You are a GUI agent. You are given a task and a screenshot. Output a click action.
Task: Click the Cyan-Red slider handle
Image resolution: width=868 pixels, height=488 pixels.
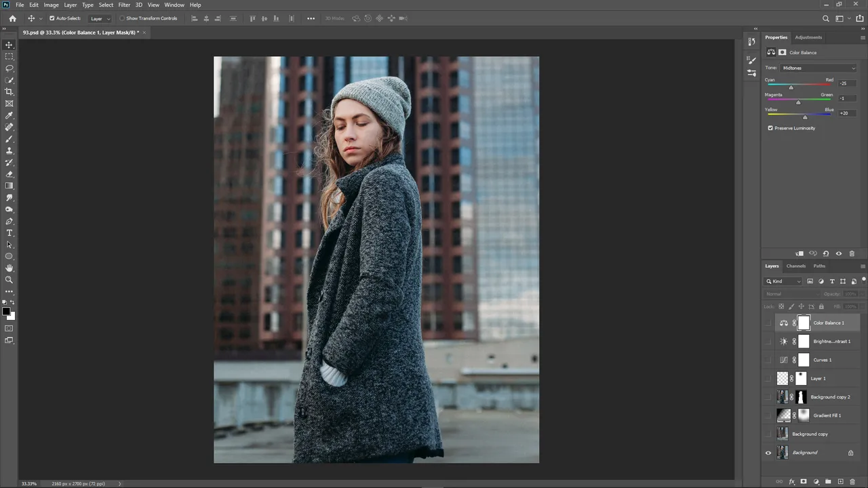click(791, 88)
